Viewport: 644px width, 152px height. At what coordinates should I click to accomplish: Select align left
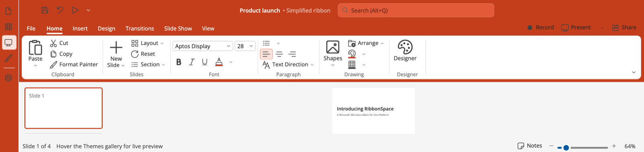pos(266,54)
